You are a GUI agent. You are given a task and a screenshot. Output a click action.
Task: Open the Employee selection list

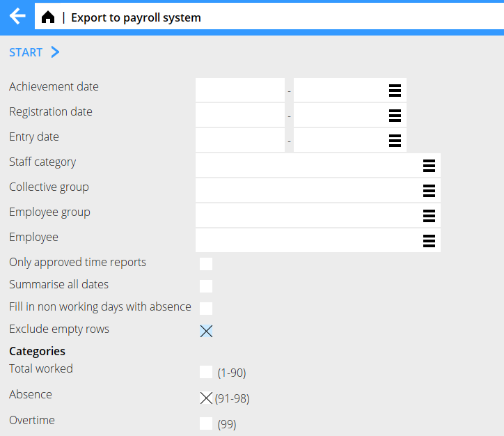[x=429, y=241]
